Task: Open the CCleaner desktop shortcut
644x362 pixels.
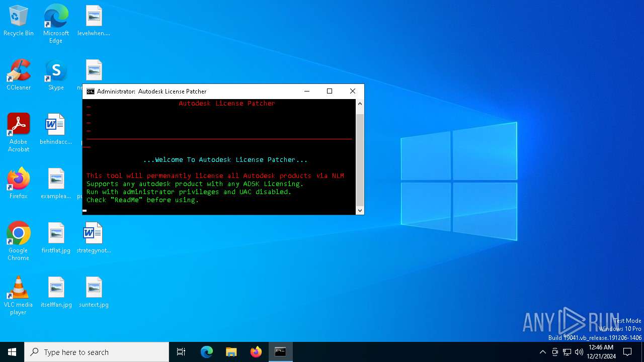Action: tap(19, 75)
